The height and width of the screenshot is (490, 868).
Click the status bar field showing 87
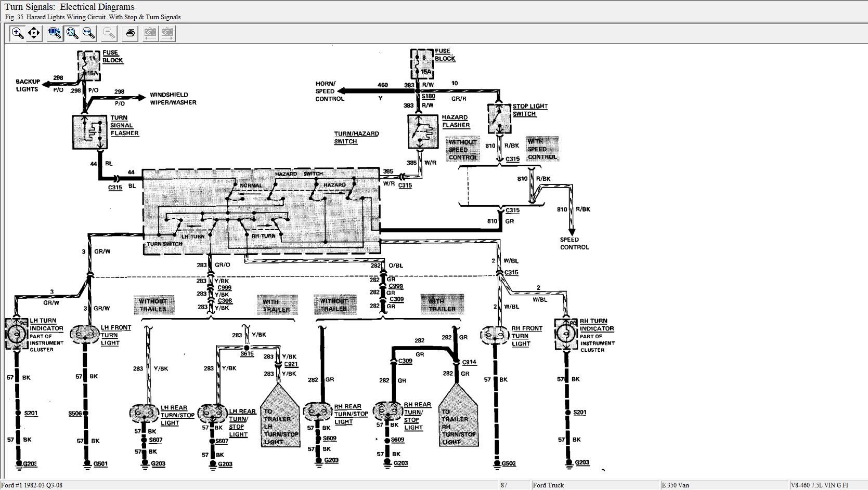(504, 485)
